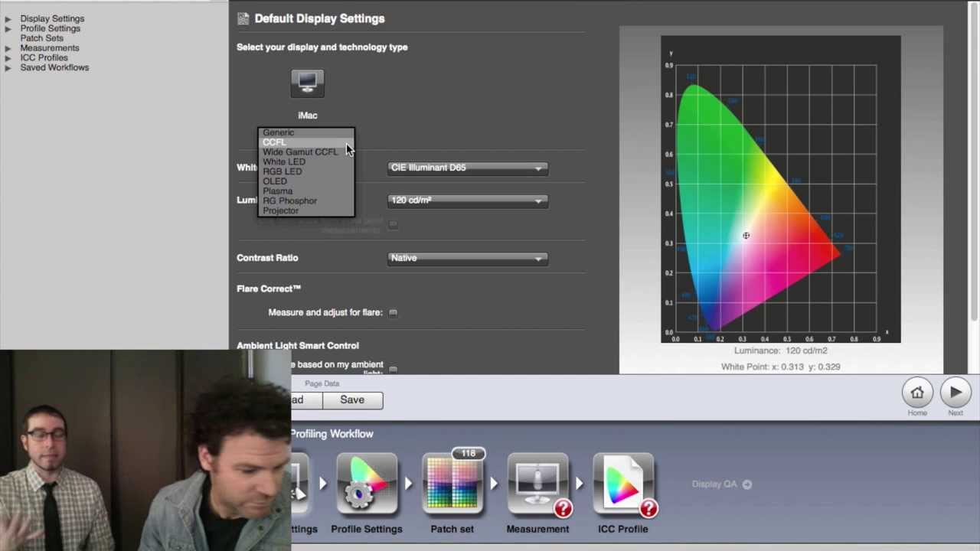Open the Profile Settings workflow step
The width and height of the screenshot is (980, 551).
point(367,484)
